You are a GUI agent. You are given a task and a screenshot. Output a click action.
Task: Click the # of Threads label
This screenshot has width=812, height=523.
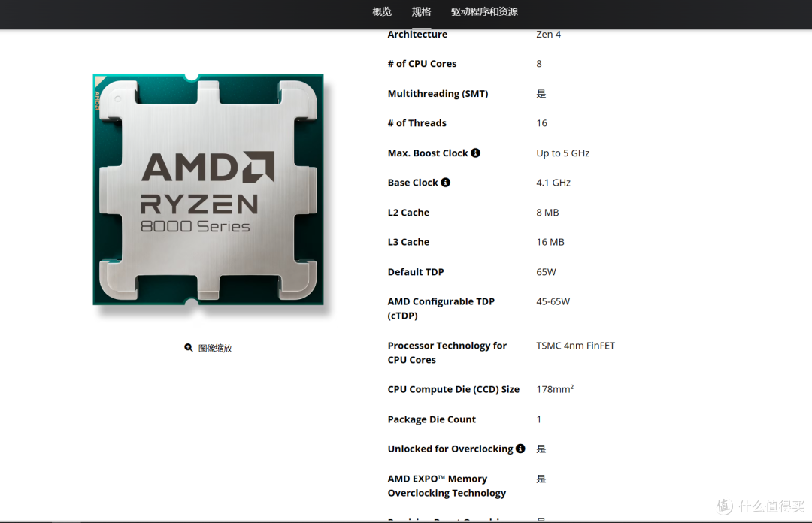click(x=417, y=123)
